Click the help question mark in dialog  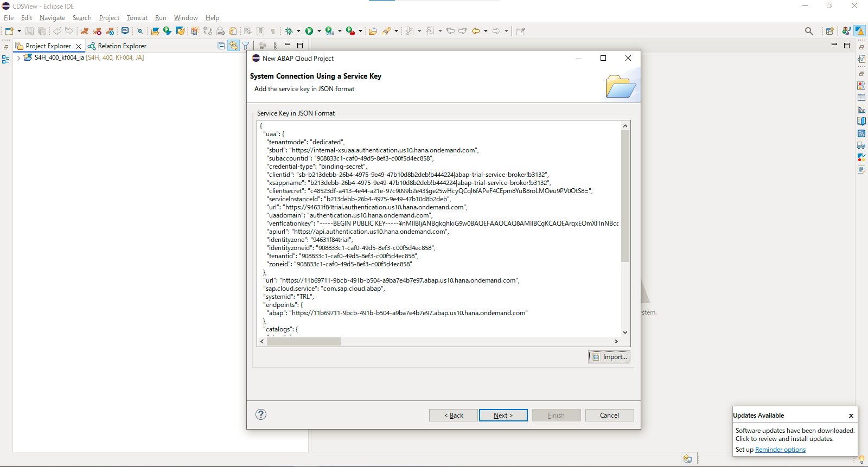click(x=261, y=414)
